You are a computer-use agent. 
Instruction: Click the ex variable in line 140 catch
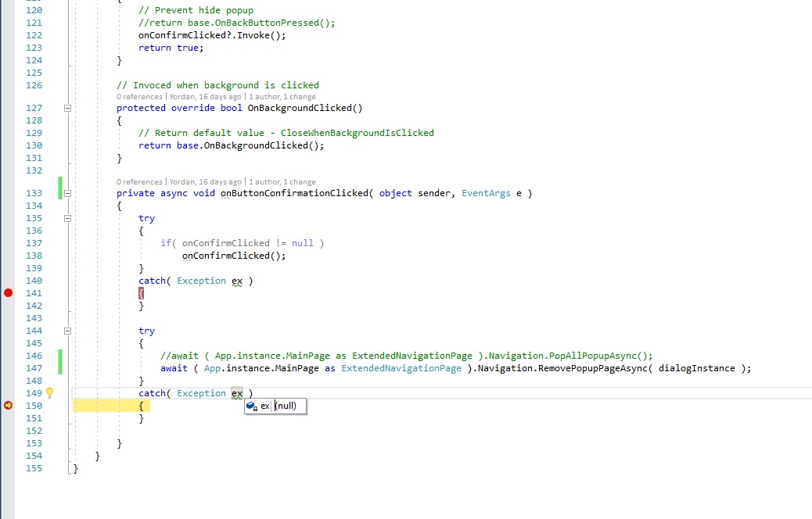(x=237, y=281)
